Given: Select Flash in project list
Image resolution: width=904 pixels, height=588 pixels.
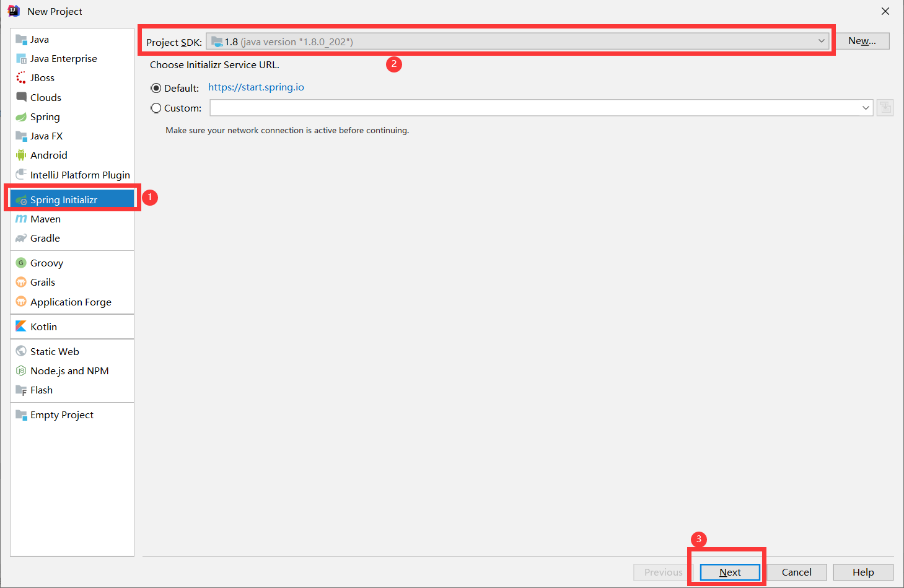Looking at the screenshot, I should (72, 390).
